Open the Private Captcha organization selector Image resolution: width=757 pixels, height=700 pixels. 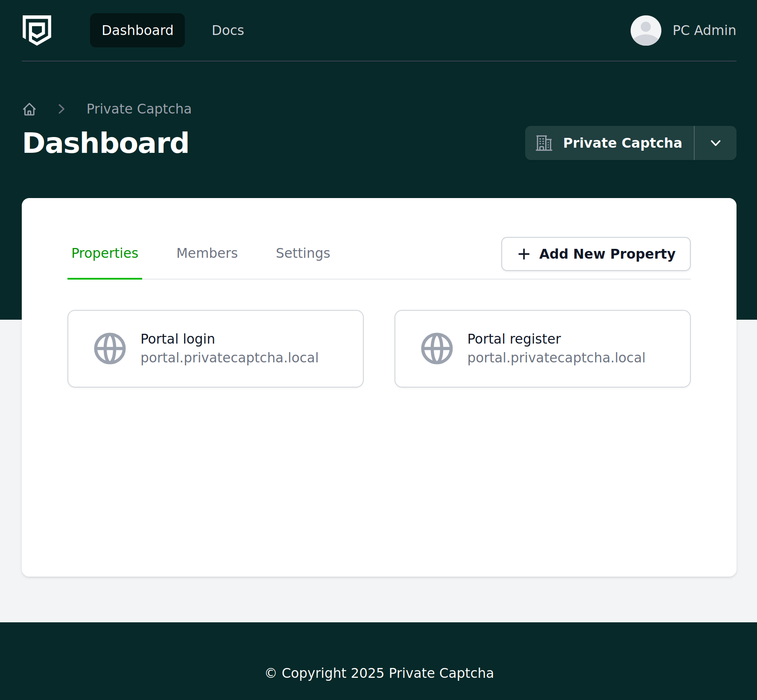pos(609,143)
